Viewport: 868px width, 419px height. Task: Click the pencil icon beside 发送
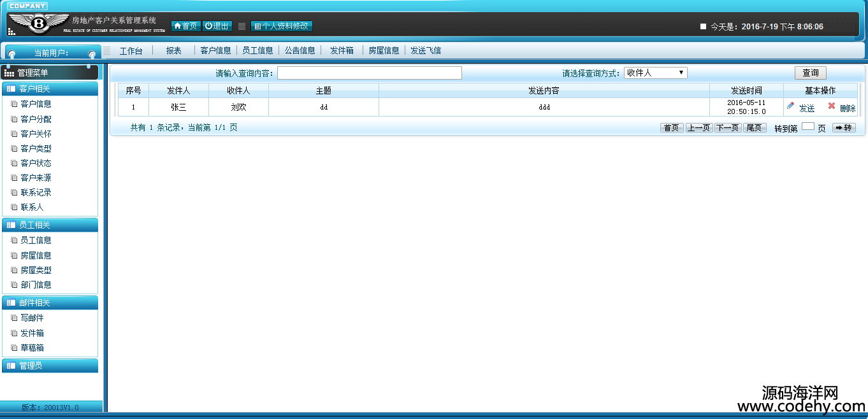coord(790,106)
